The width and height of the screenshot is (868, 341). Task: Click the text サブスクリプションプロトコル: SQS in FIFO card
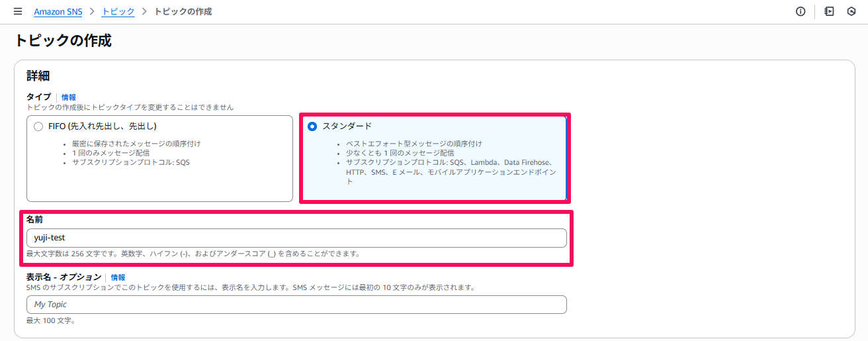pos(131,162)
